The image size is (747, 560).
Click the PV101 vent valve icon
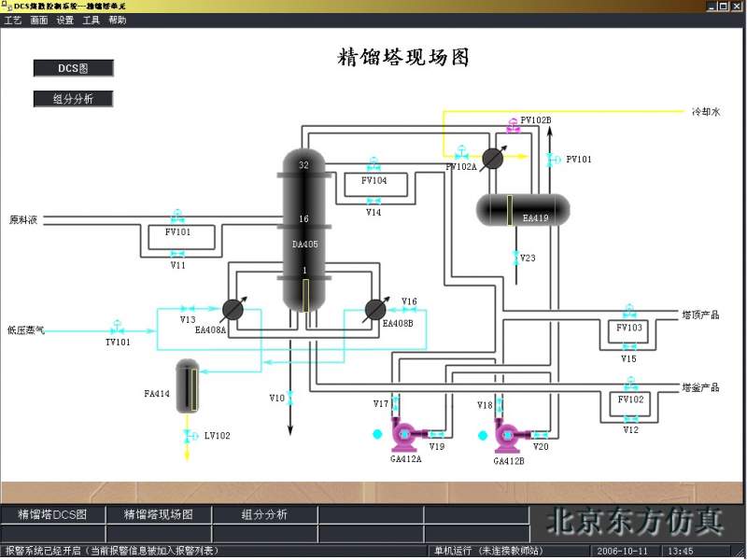click(553, 160)
